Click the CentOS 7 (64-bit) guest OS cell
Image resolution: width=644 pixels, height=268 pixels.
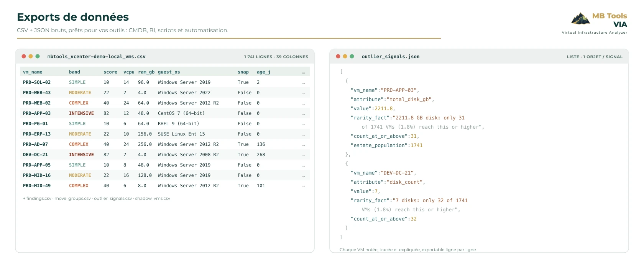[181, 113]
